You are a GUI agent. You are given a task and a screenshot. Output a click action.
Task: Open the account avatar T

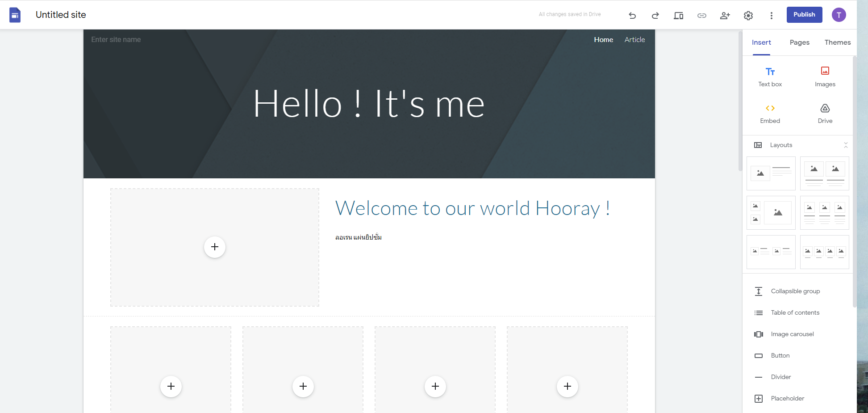(839, 15)
